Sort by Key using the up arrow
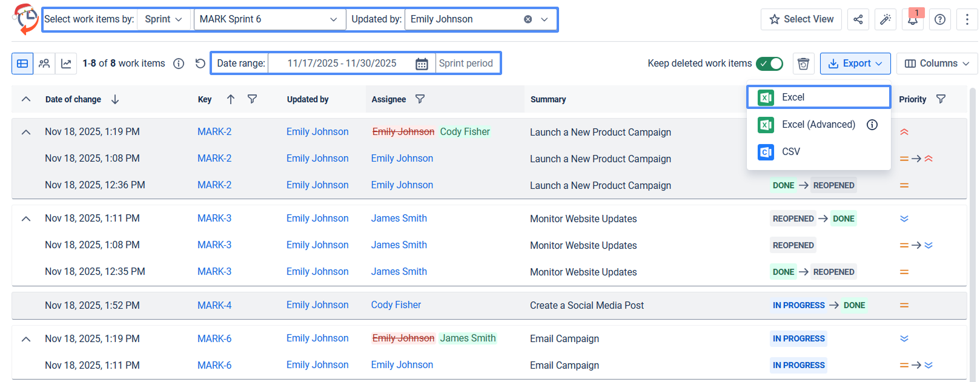980x382 pixels. [x=231, y=99]
